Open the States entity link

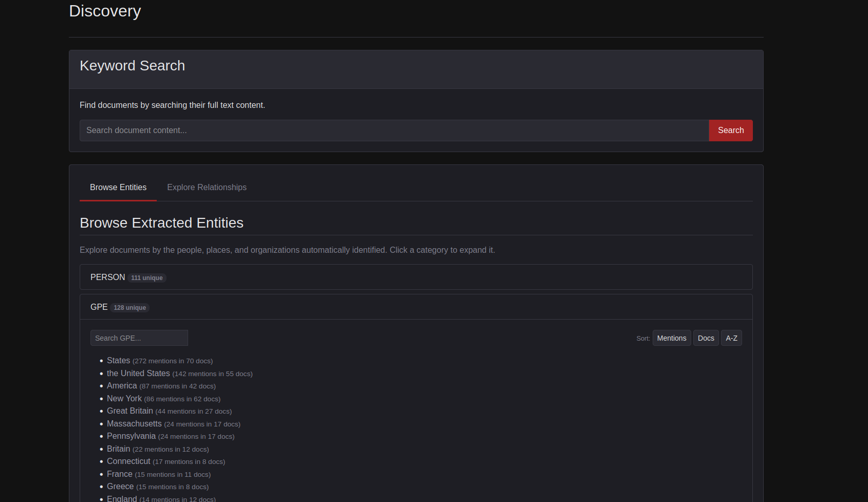[118, 361]
